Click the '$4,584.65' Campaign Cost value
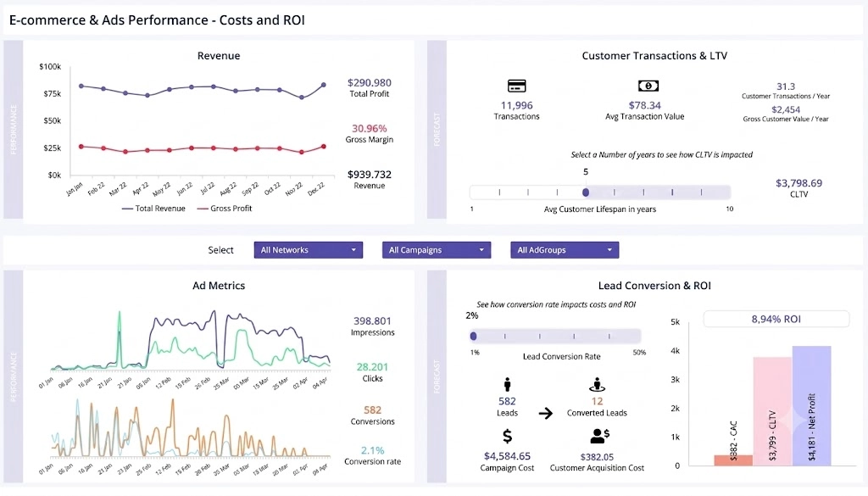This screenshot has height=496, width=868. coord(507,456)
